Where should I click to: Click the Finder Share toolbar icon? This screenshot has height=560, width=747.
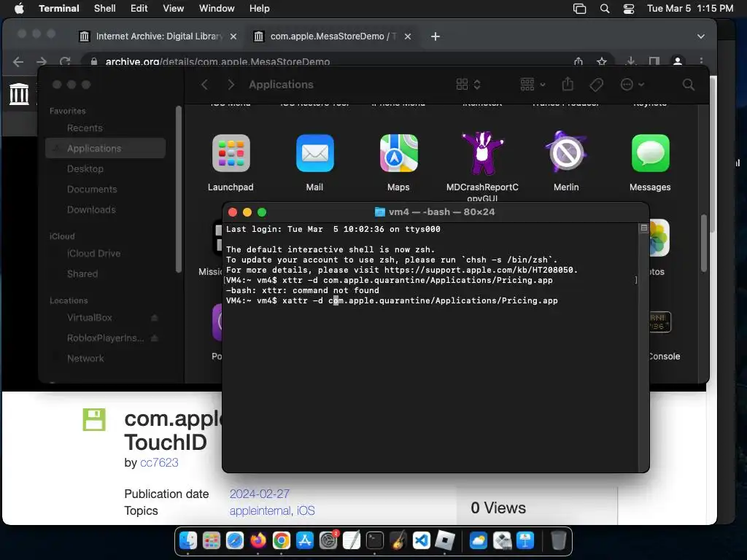[568, 85]
